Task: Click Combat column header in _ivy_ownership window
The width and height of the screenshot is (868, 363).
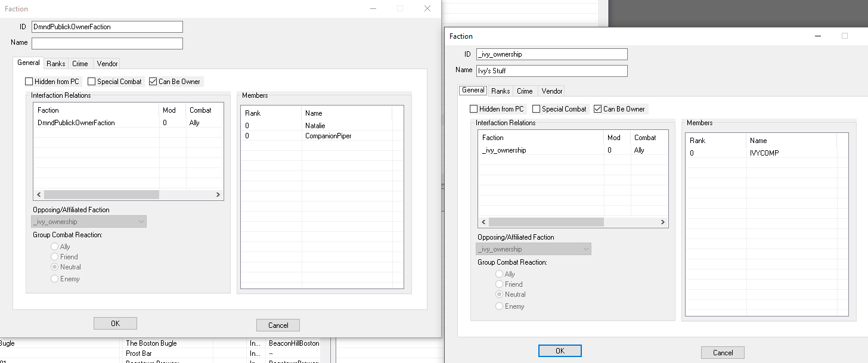Action: coord(649,138)
